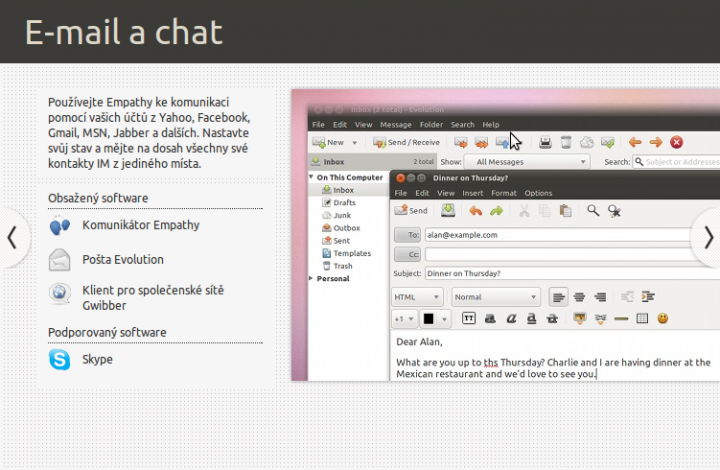Click Send / Receive in Evolution toolbar
The height and width of the screenshot is (470, 720).
pos(406,143)
